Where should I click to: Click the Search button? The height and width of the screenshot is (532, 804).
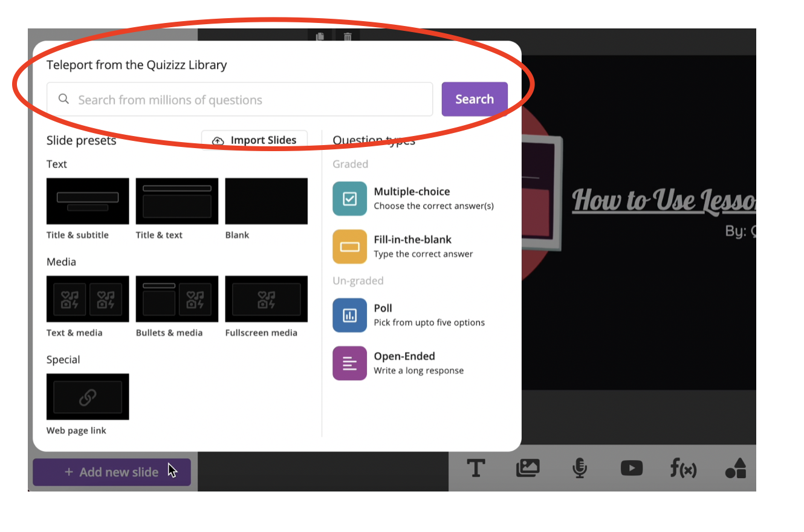[x=475, y=99]
